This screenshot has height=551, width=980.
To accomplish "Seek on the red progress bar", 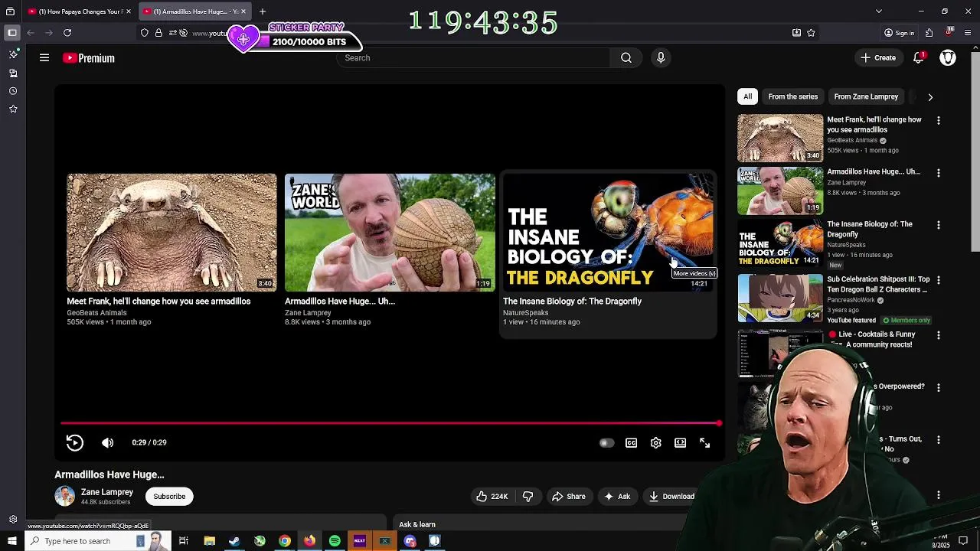I will [390, 423].
